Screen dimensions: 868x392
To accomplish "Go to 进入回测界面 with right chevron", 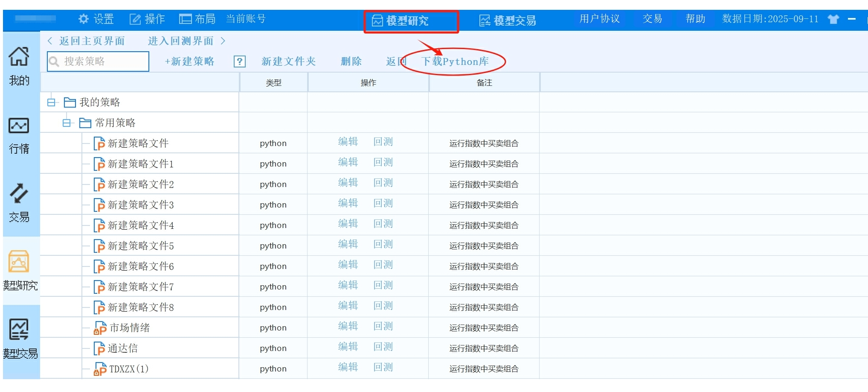I will tap(186, 41).
